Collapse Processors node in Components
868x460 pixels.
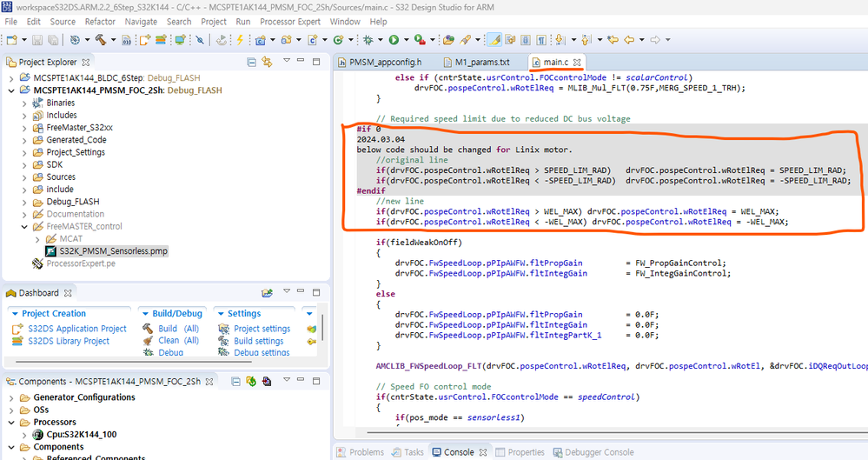pyautogui.click(x=11, y=423)
